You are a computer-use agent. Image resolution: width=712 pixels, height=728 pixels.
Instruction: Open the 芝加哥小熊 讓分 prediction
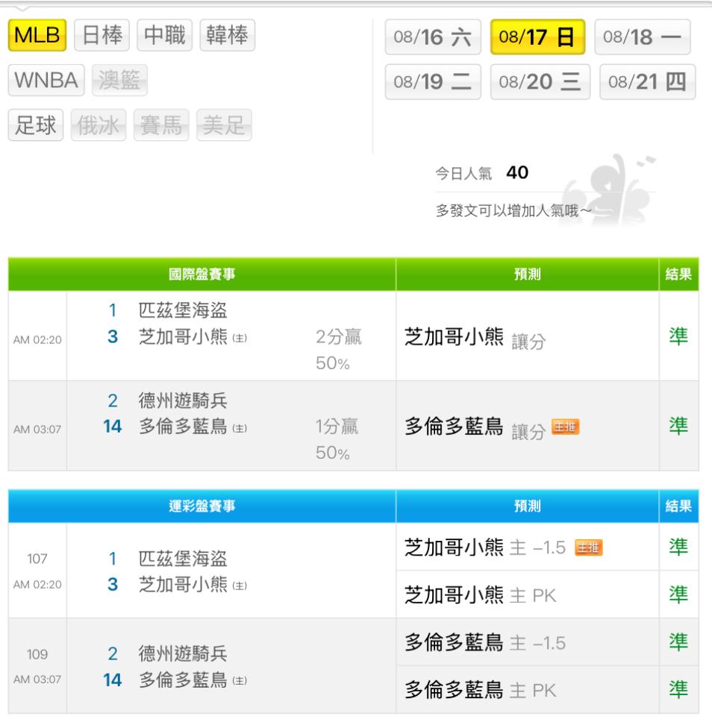point(475,338)
